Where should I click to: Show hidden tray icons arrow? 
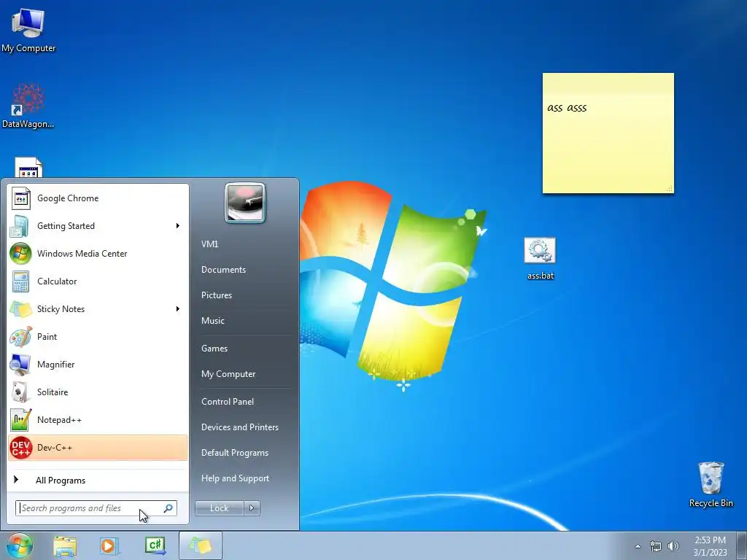click(638, 546)
